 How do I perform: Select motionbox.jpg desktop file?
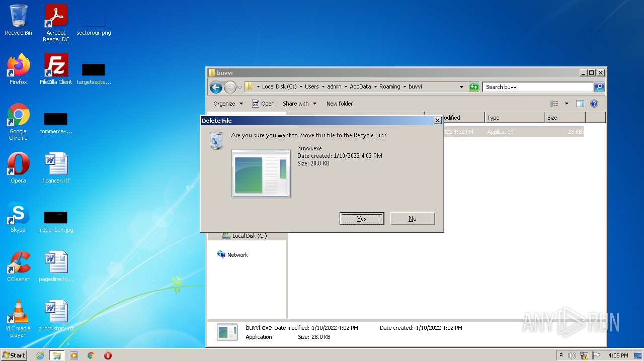click(x=56, y=221)
